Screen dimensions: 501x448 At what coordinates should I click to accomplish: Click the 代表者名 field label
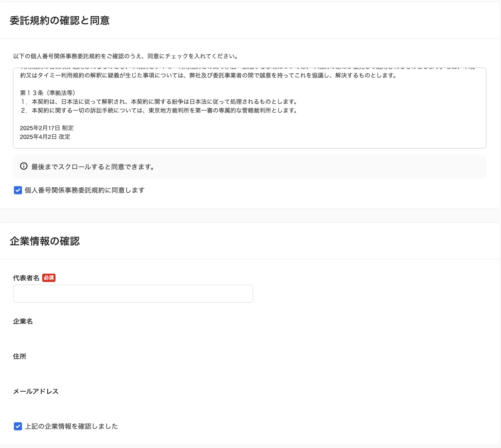click(x=26, y=278)
